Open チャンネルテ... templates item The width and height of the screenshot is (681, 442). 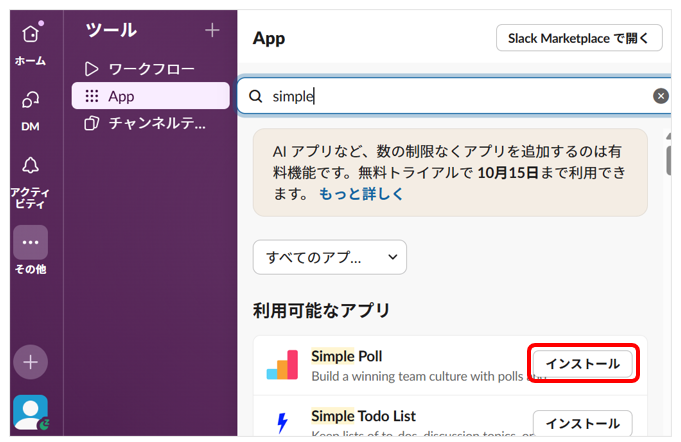[151, 124]
